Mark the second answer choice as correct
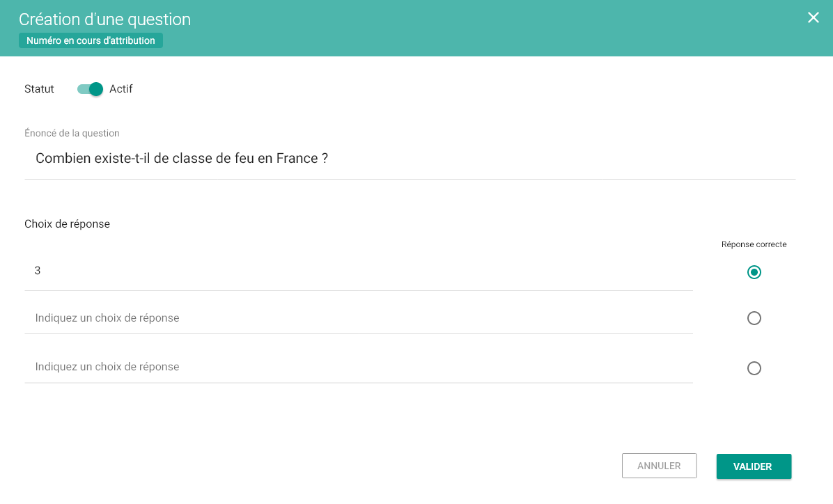Viewport: 833px width, 504px height. click(754, 318)
